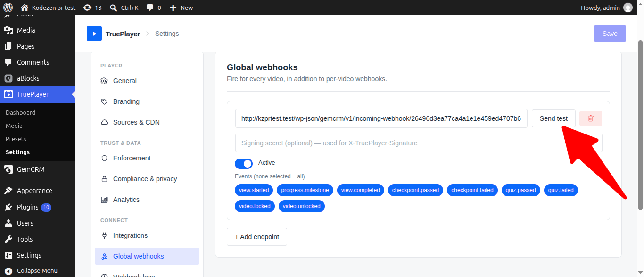
Task: Open the Integrations settings tab
Action: 147,235
